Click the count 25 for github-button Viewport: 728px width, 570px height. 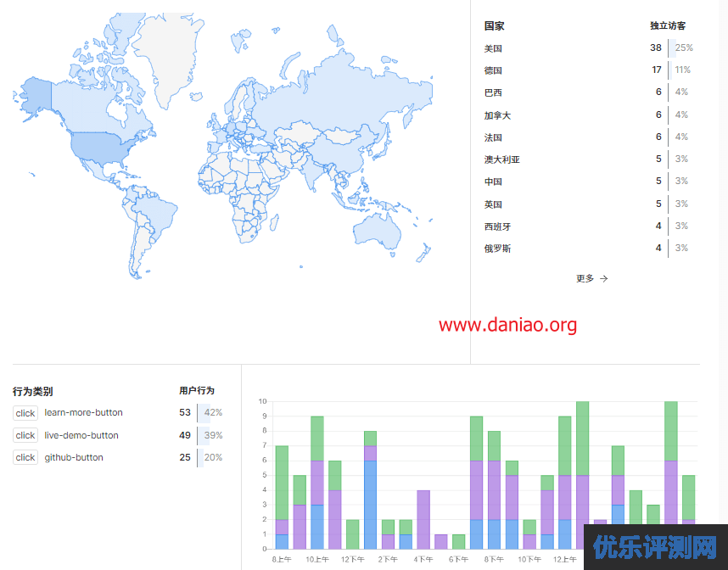[185, 457]
